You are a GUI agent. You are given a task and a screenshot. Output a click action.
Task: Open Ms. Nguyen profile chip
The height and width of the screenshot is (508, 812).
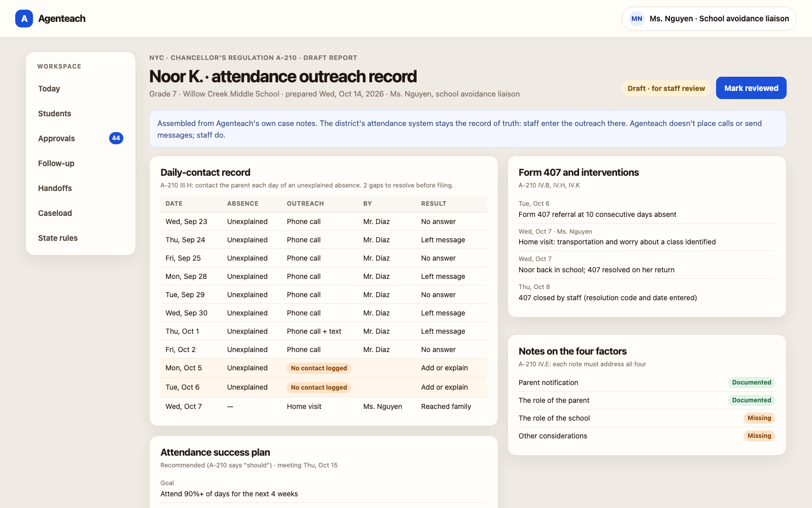coord(709,19)
